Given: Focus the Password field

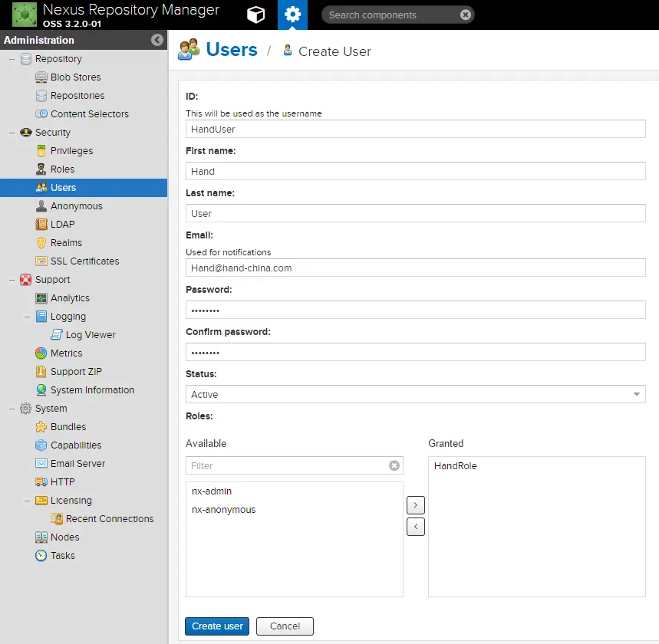Looking at the screenshot, I should tap(416, 310).
